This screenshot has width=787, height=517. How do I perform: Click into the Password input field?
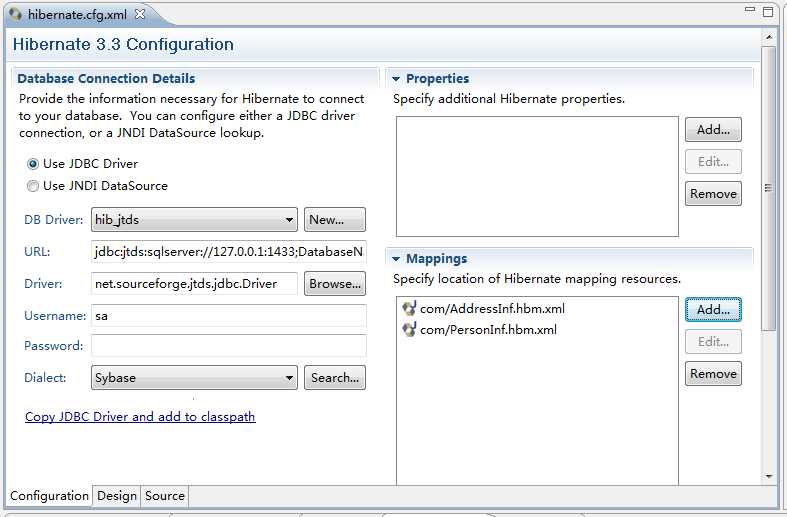pyautogui.click(x=229, y=346)
